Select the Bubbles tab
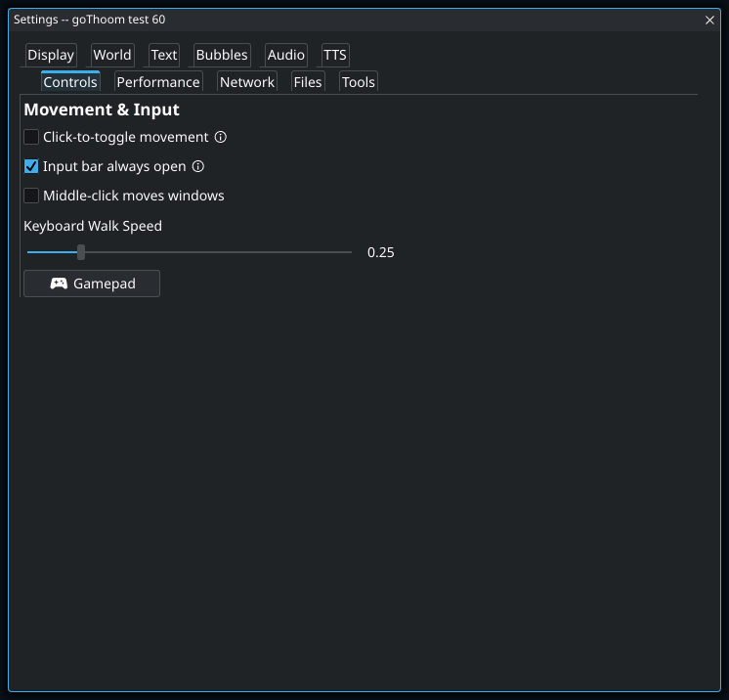Viewport: 729px width, 700px height. coord(222,55)
